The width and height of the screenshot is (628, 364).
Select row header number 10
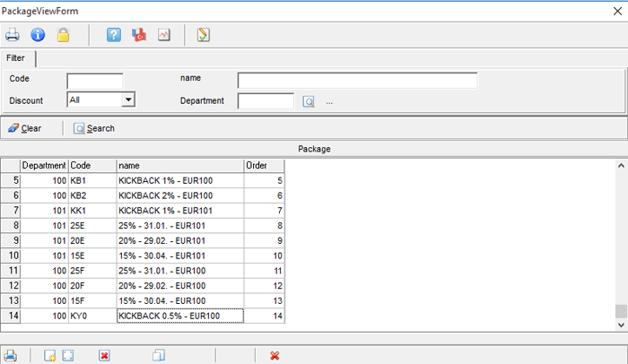11,256
